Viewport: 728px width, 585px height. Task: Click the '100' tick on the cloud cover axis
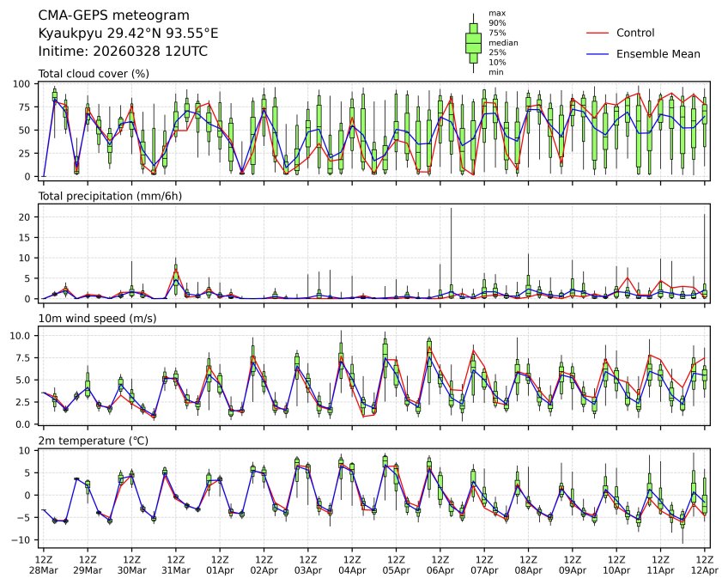tap(24, 84)
